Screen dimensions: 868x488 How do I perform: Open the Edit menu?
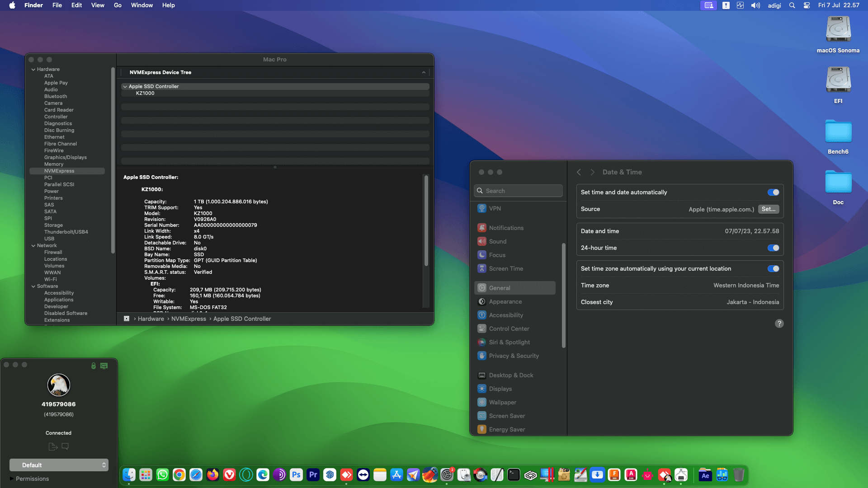[76, 5]
